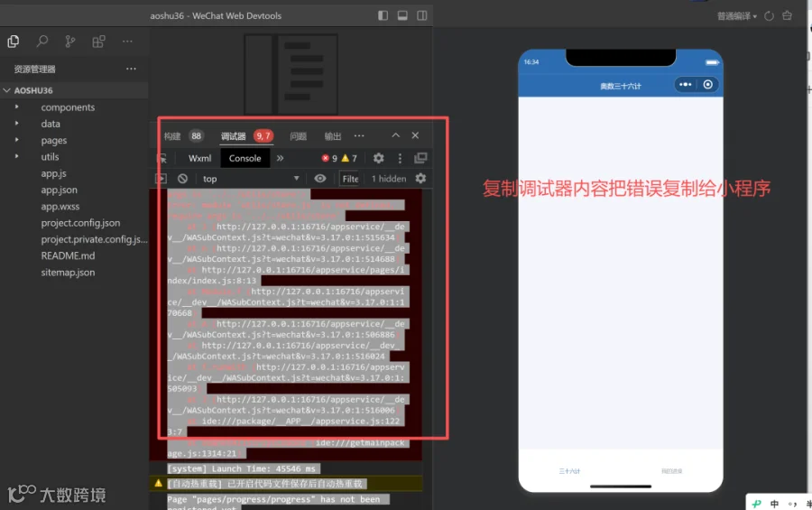Open simulator capsule menu dots
The width and height of the screenshot is (812, 510).
point(685,85)
